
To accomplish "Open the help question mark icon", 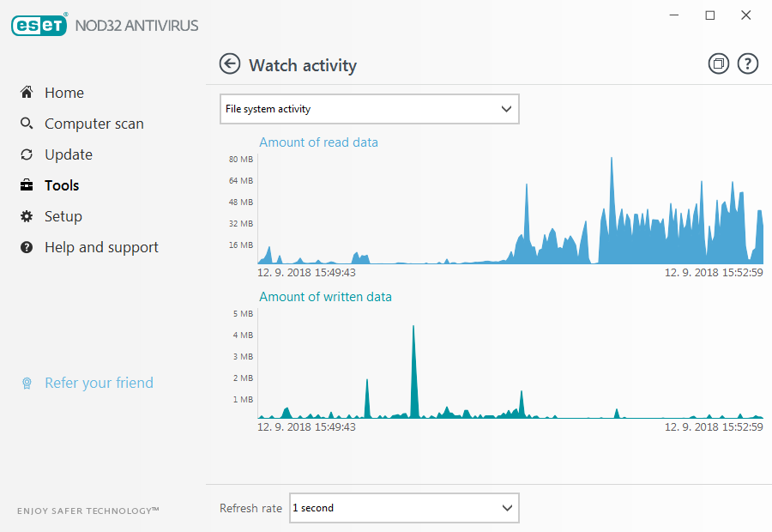I will 747,63.
